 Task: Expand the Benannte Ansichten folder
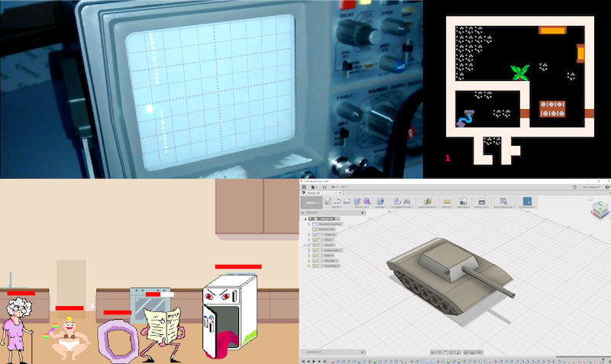[309, 224]
